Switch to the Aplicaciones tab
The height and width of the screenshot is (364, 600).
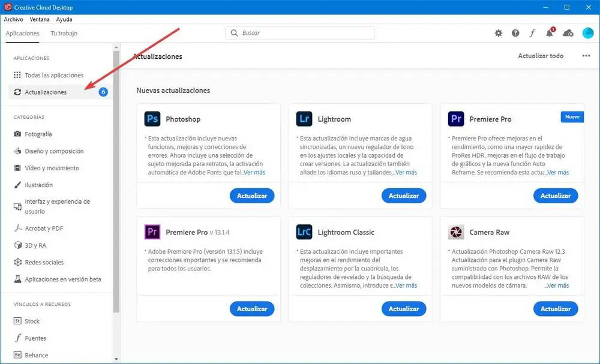point(23,33)
